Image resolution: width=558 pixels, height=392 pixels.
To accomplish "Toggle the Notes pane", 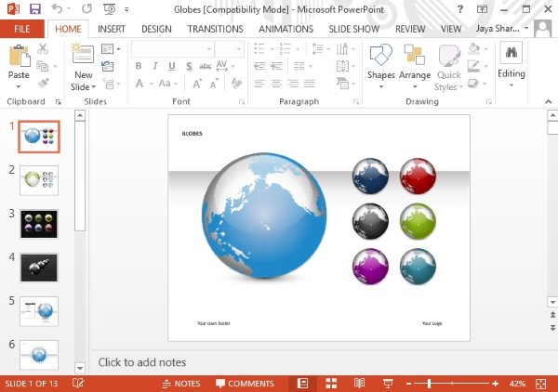I will [181, 384].
